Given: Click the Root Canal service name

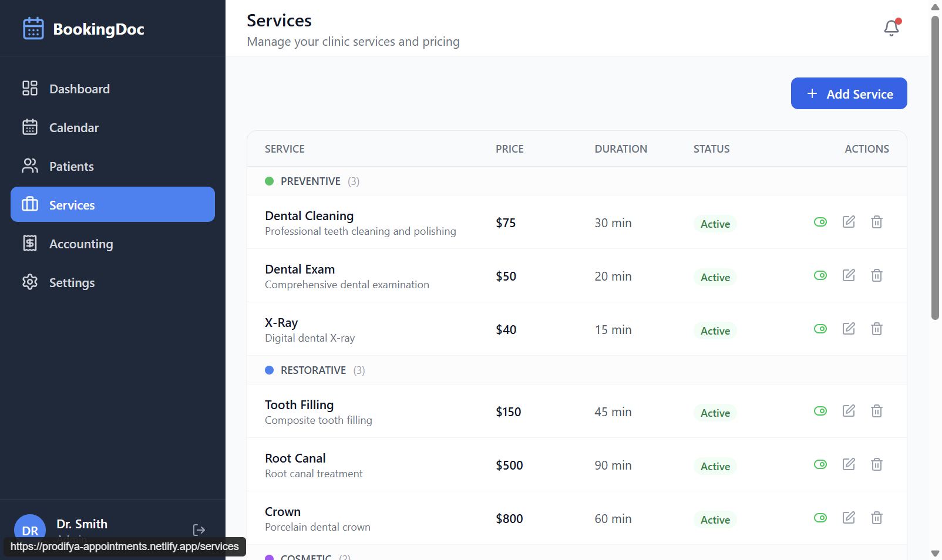Looking at the screenshot, I should tap(295, 458).
